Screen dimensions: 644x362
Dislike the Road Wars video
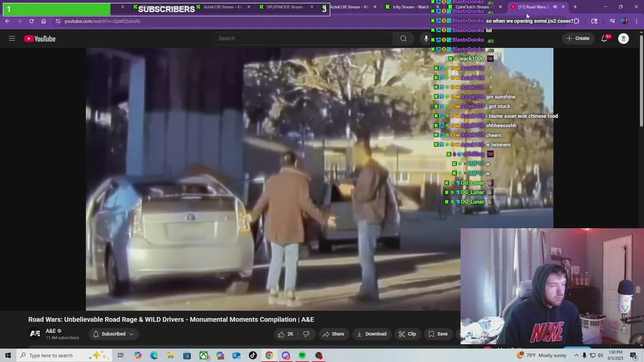coord(306,334)
